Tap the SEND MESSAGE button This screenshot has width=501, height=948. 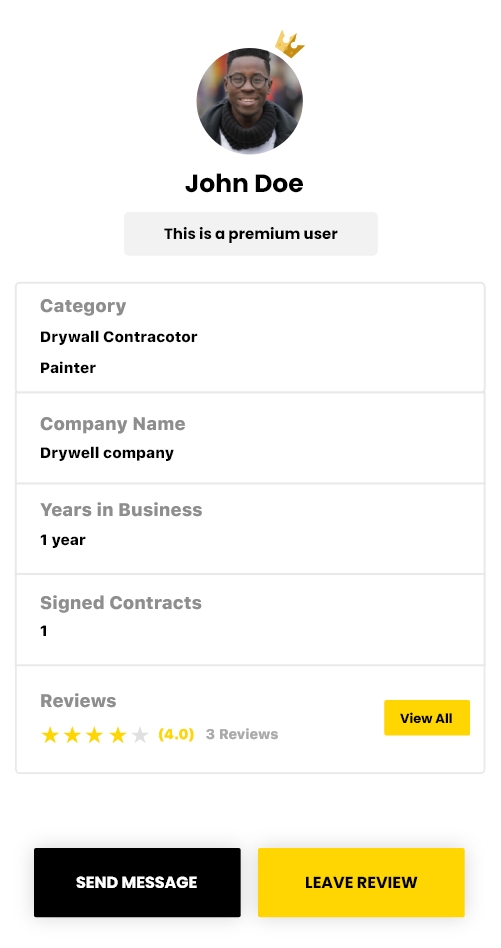click(x=137, y=882)
